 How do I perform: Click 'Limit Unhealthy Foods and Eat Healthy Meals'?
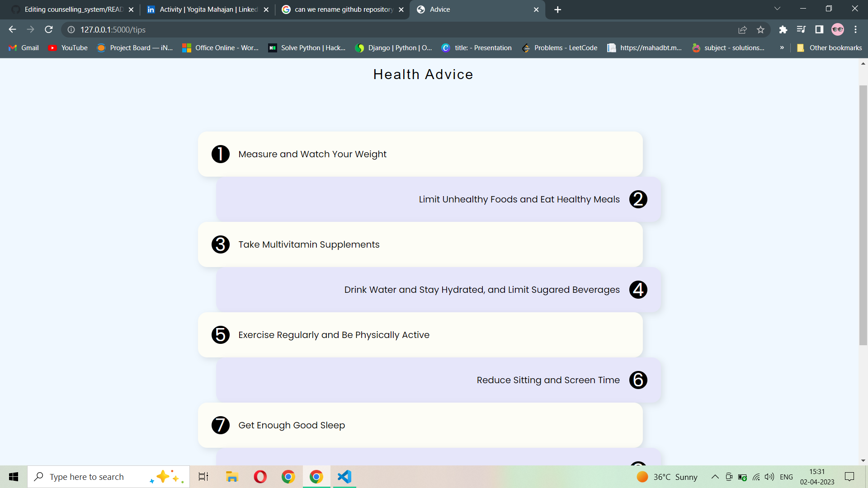point(519,199)
